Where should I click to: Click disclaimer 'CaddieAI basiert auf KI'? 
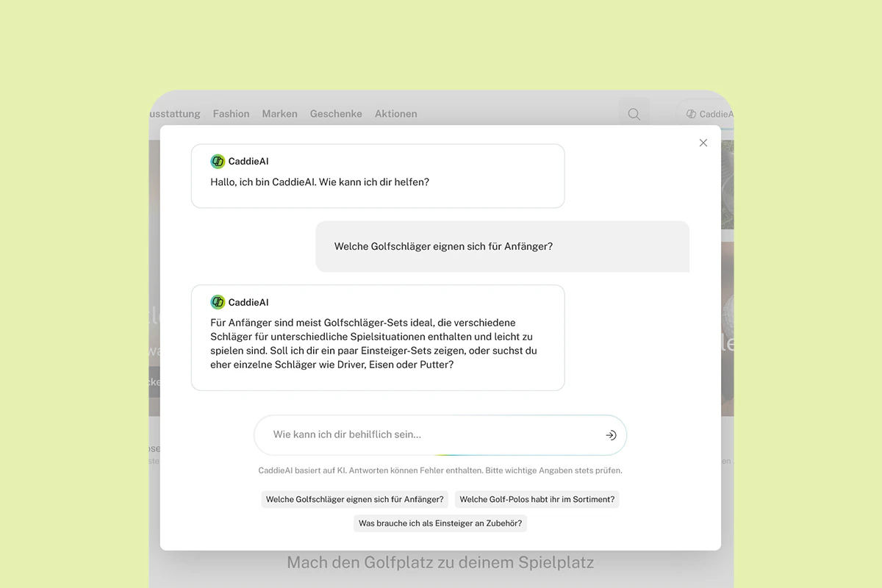[x=302, y=470]
